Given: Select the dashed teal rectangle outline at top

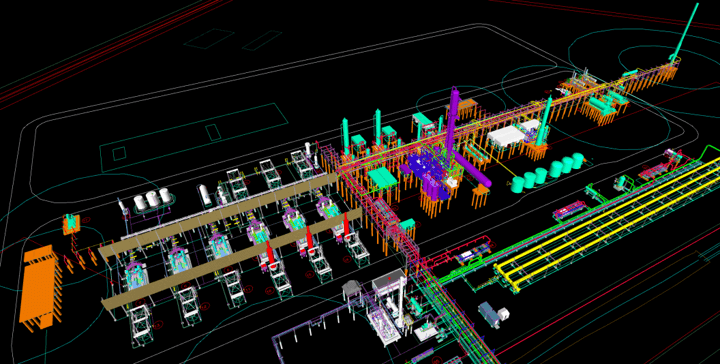Looking at the screenshot, I should pyautogui.click(x=208, y=39).
